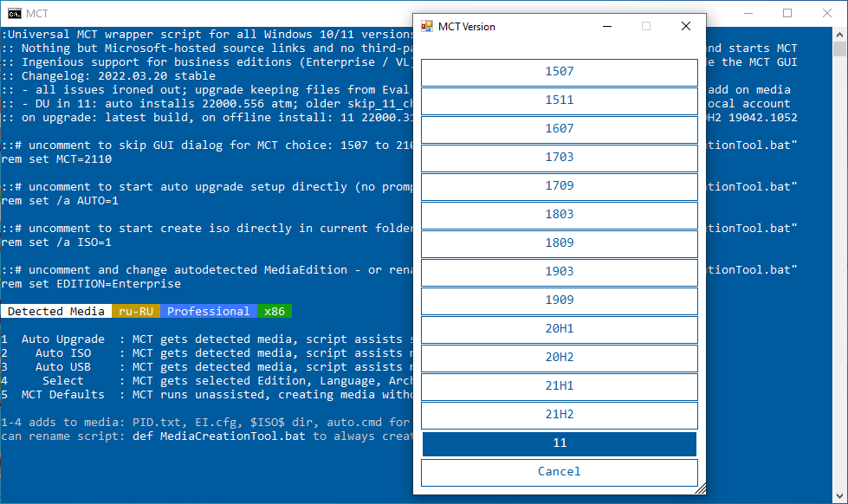The image size is (848, 504).
Task: Pick version 1903 button
Action: pos(559,272)
